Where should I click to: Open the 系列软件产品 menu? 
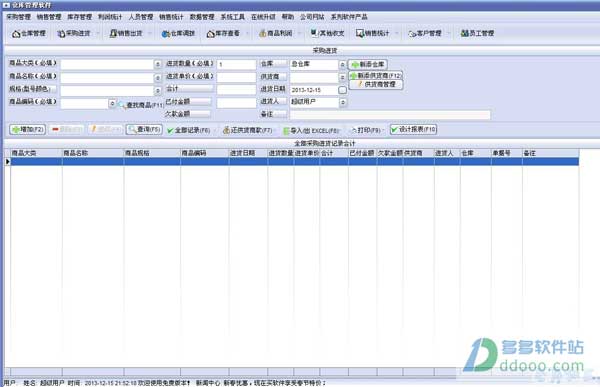pyautogui.click(x=349, y=17)
